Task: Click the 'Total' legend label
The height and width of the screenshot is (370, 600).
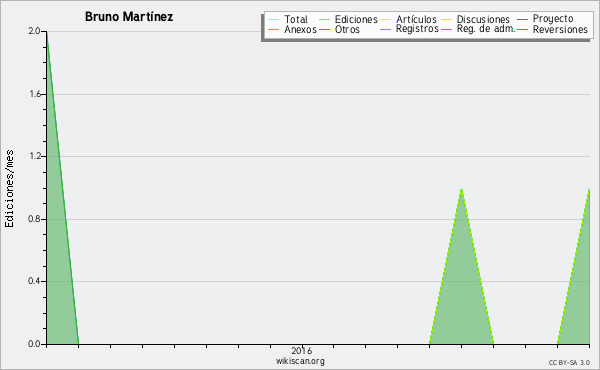Action: [x=296, y=19]
